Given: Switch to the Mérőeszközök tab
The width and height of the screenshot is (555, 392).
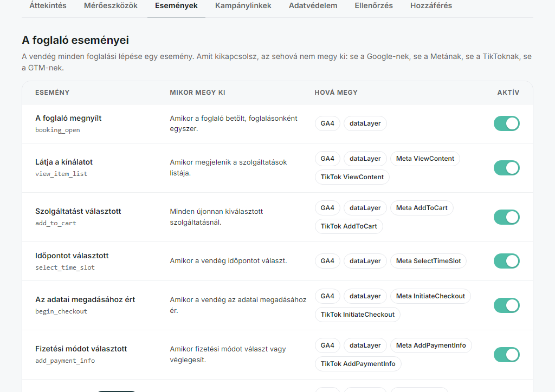Looking at the screenshot, I should (111, 5).
